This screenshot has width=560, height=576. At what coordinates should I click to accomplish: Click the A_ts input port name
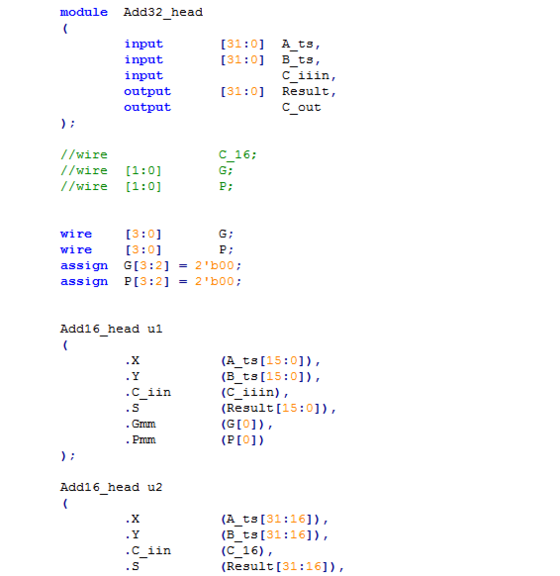click(301, 44)
